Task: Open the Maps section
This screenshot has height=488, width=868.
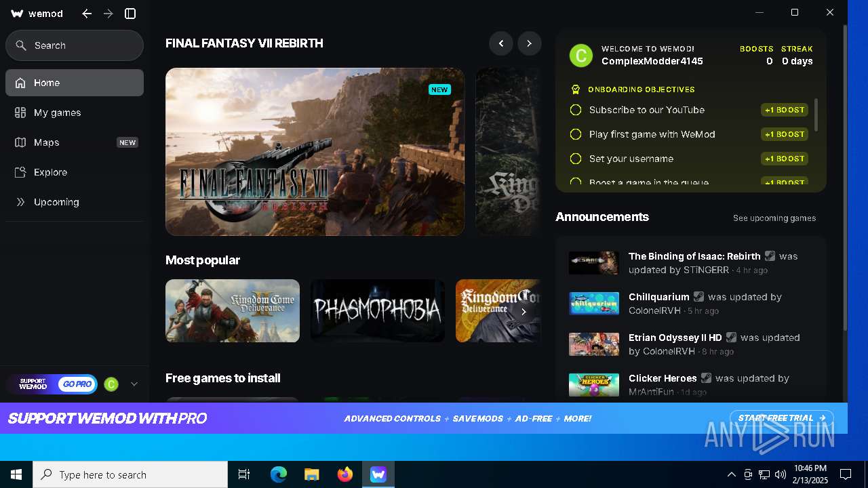Action: point(75,142)
